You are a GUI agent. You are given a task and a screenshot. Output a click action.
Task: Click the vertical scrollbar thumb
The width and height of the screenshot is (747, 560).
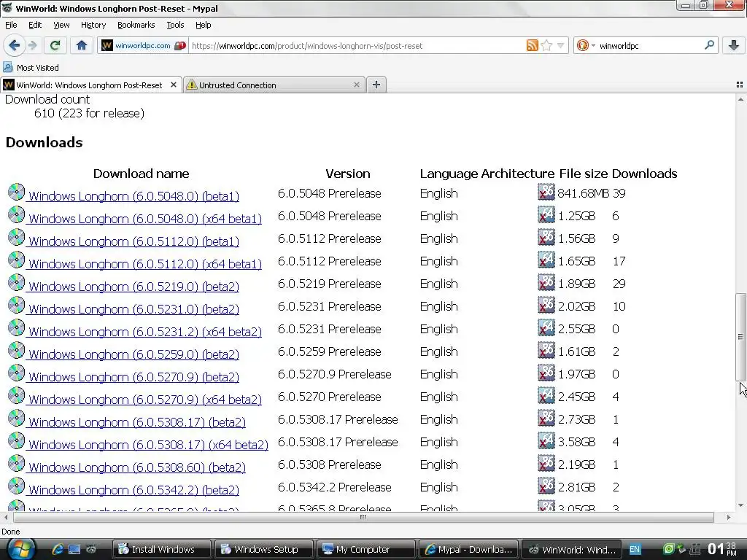click(x=741, y=337)
